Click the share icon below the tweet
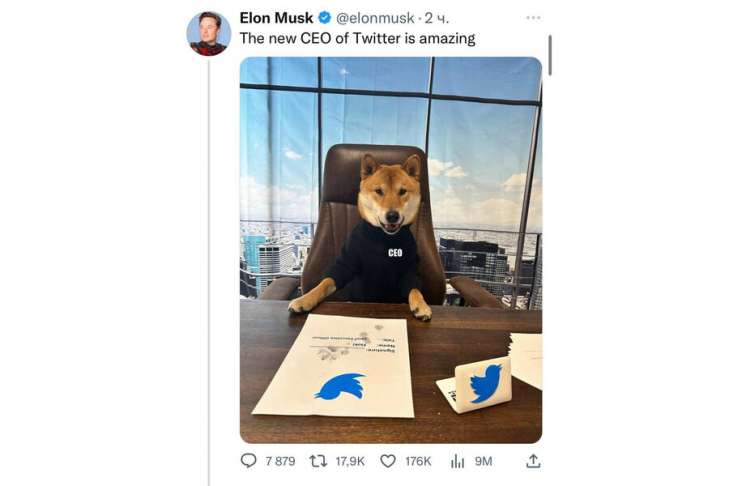The image size is (729, 486). tap(533, 460)
